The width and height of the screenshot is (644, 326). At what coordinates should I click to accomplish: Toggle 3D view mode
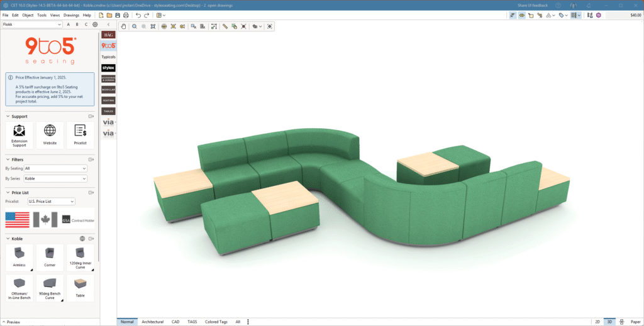609,322
